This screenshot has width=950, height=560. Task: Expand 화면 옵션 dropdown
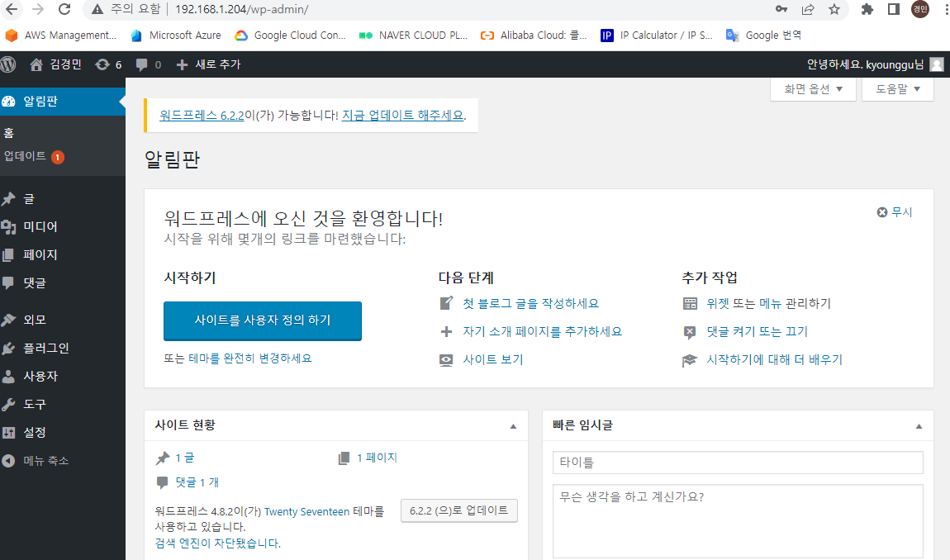(x=813, y=89)
